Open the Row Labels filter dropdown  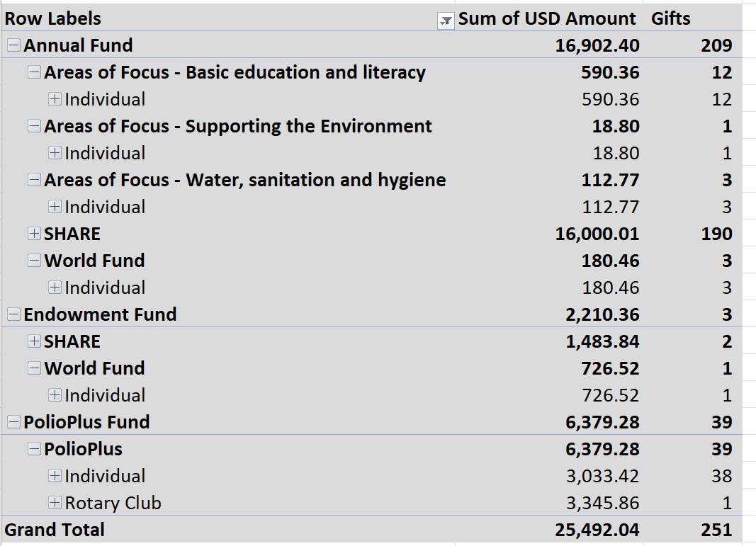[x=446, y=20]
